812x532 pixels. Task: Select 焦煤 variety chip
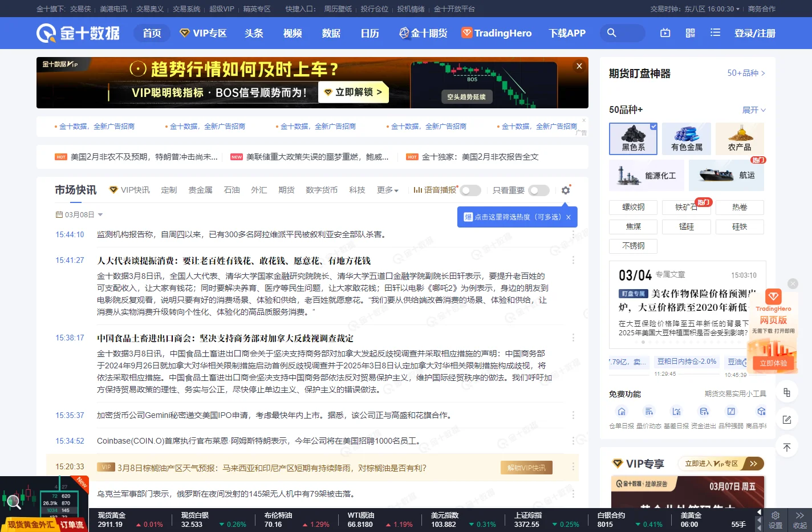633,227
